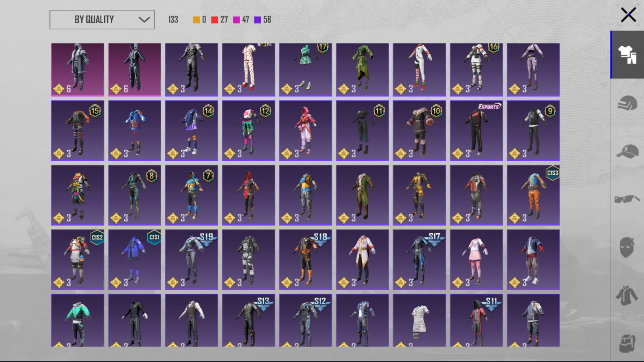Select the striped candy-cane legs outfit
Image resolution: width=644 pixels, height=362 pixels.
[x=419, y=70]
